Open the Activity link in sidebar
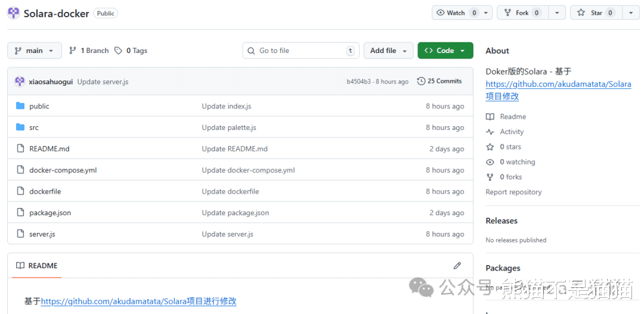 tap(505, 132)
